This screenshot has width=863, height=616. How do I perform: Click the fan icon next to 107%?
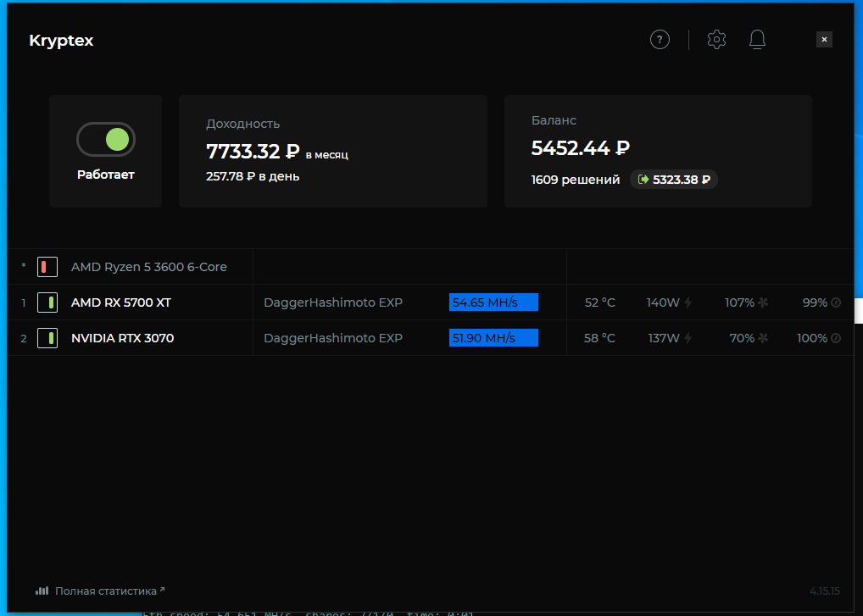coord(763,302)
